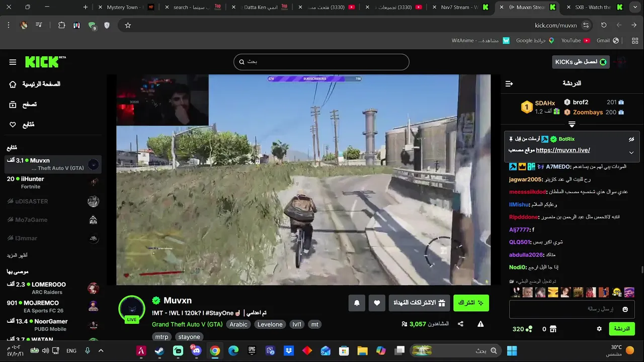Open the emoji picker in message box
Screen dimensions: 644x362
[625, 309]
